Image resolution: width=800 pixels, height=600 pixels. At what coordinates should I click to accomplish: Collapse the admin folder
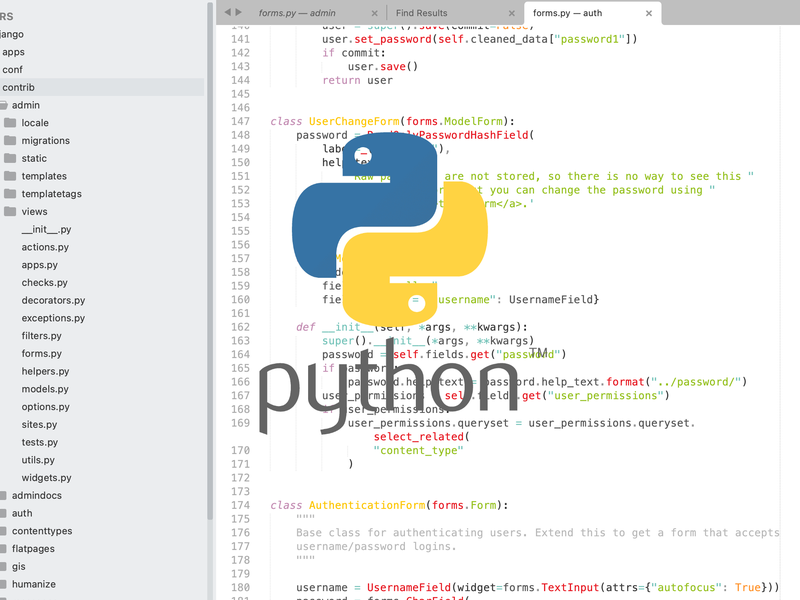(x=4, y=105)
